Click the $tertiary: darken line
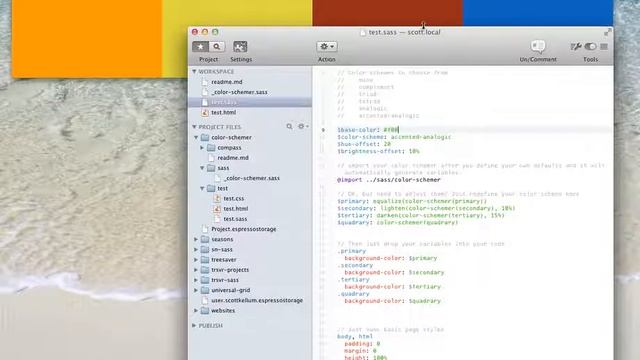 (x=421, y=216)
